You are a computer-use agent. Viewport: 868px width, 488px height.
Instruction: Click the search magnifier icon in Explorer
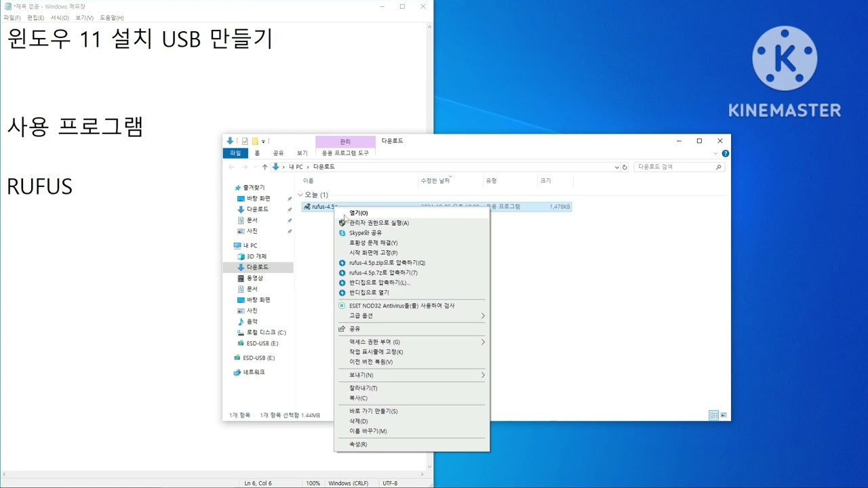718,167
